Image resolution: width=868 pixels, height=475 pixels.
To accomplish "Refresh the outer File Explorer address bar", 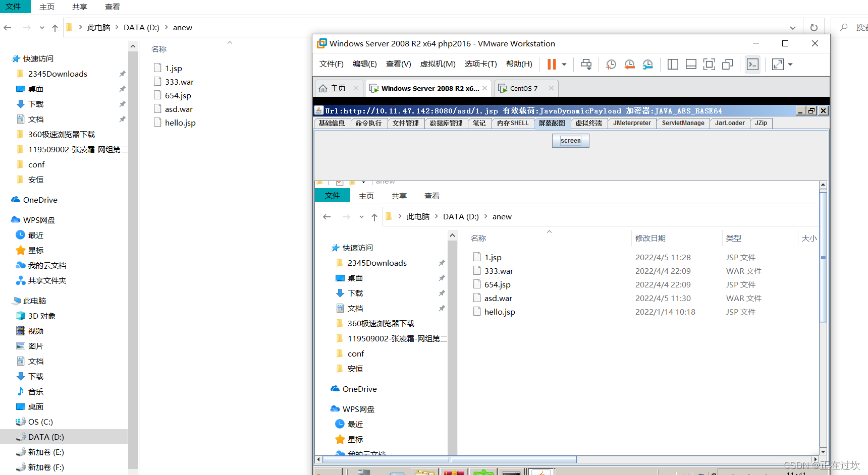I will click(x=813, y=28).
